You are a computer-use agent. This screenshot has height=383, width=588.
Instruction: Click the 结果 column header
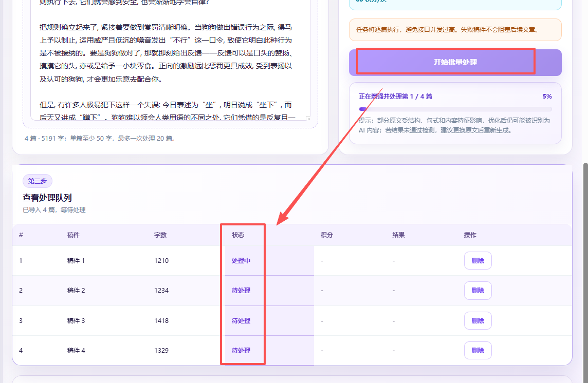(398, 235)
